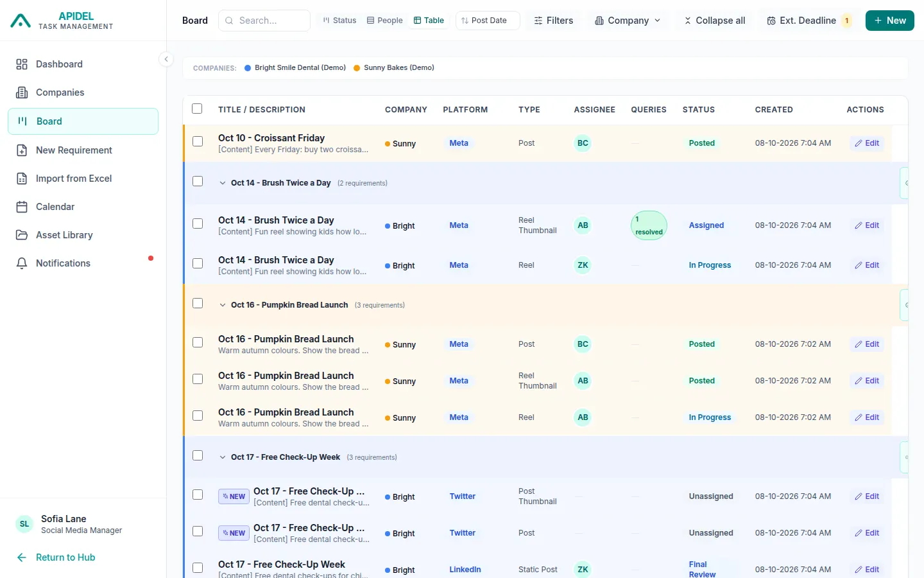Sort by Post Date
This screenshot has width=924, height=578.
pyautogui.click(x=488, y=21)
